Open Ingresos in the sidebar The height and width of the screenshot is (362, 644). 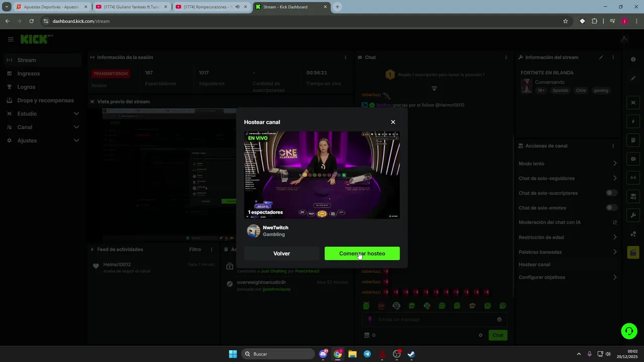pos(41,73)
